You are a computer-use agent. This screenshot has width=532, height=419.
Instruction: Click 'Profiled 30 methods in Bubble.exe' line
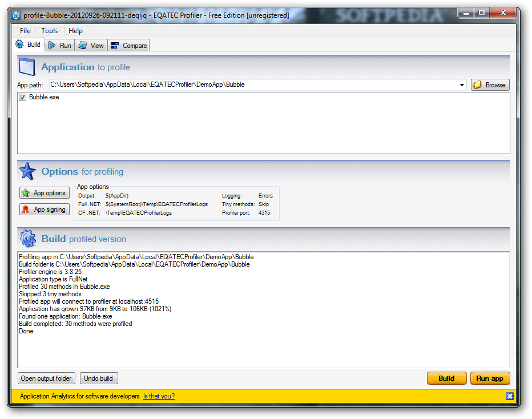tap(65, 287)
